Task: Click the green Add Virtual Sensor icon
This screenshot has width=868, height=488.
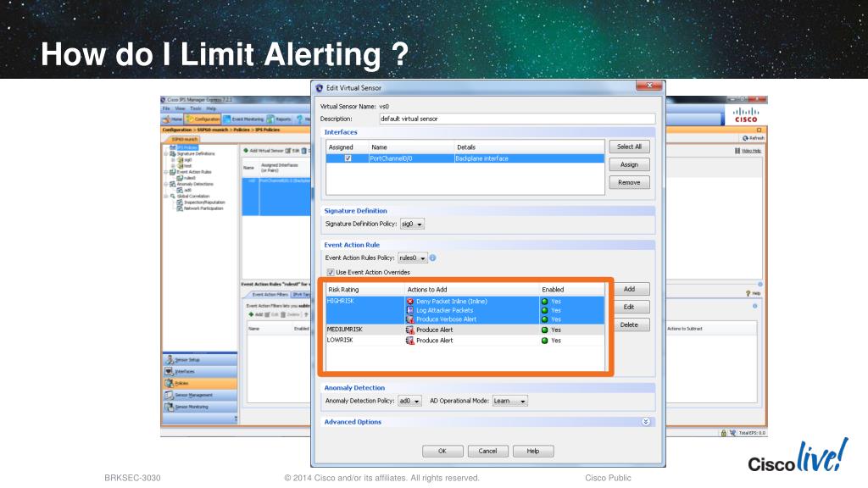Action: [246, 151]
